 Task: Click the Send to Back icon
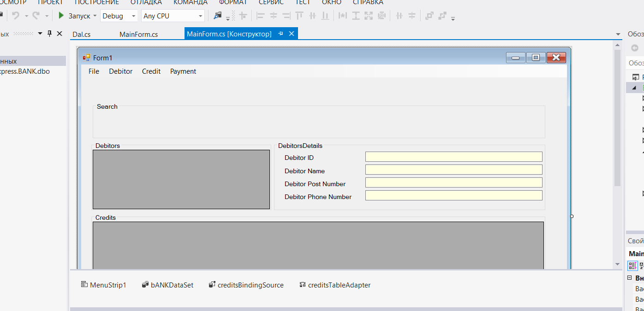point(442,16)
